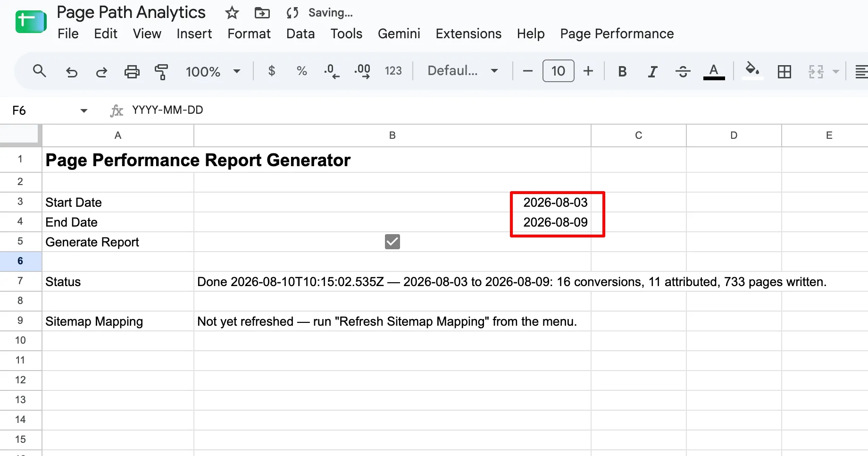Screen dimensions: 868x456
Task: Open the Insert menu
Action: click(x=194, y=34)
